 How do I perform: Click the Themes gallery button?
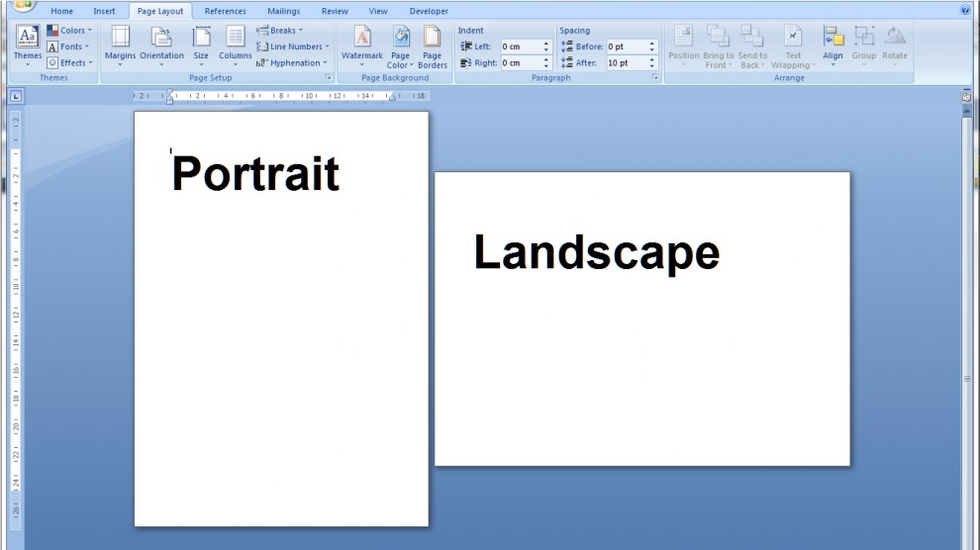point(28,43)
